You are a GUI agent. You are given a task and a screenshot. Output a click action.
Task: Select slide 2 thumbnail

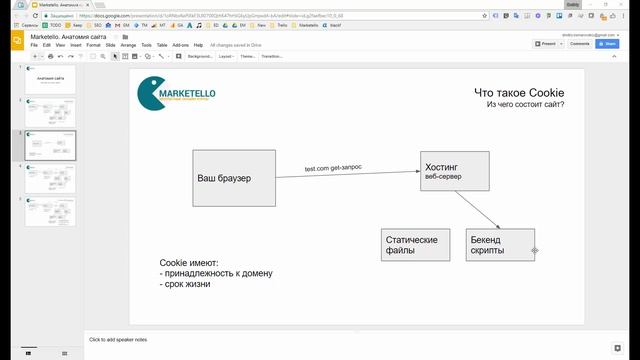50,112
